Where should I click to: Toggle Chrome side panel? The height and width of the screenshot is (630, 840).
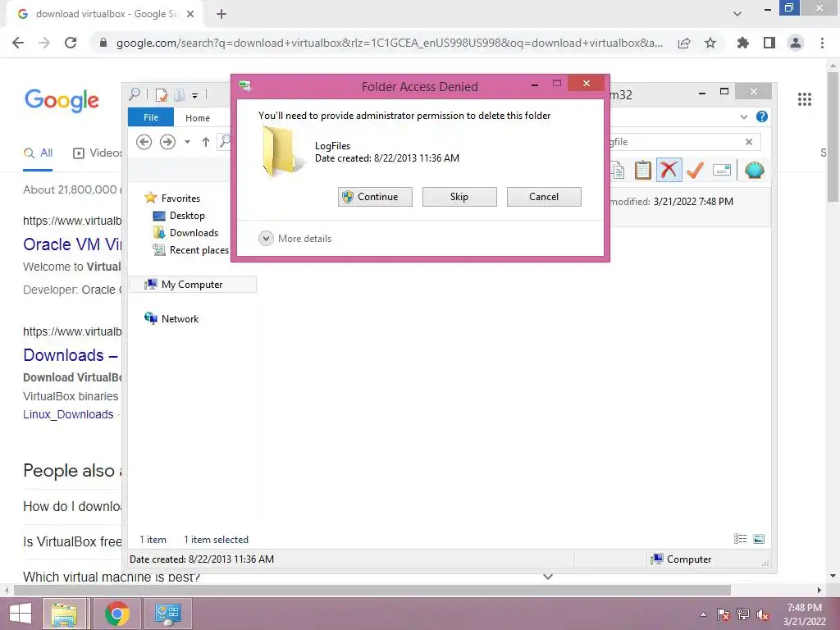pyautogui.click(x=769, y=43)
